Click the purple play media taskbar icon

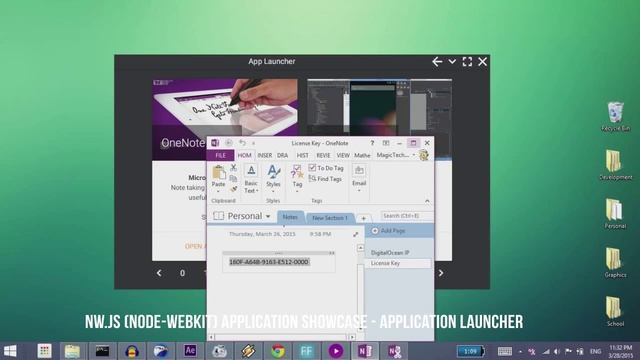[336, 351]
